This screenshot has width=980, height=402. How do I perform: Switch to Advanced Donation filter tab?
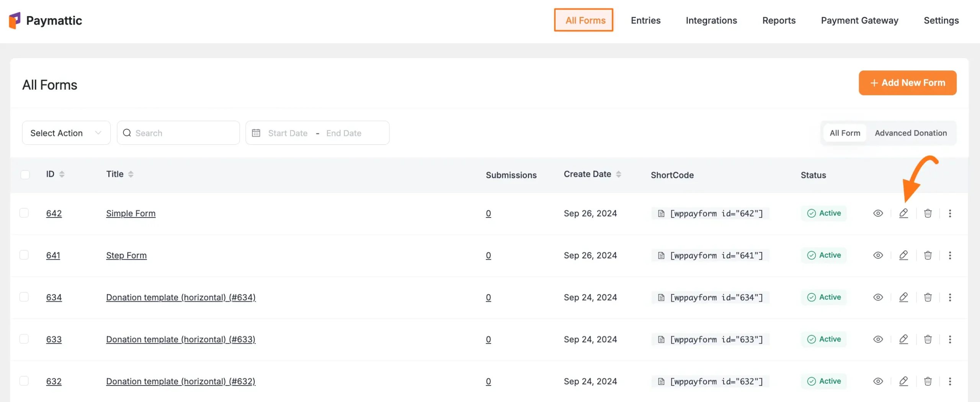tap(910, 133)
